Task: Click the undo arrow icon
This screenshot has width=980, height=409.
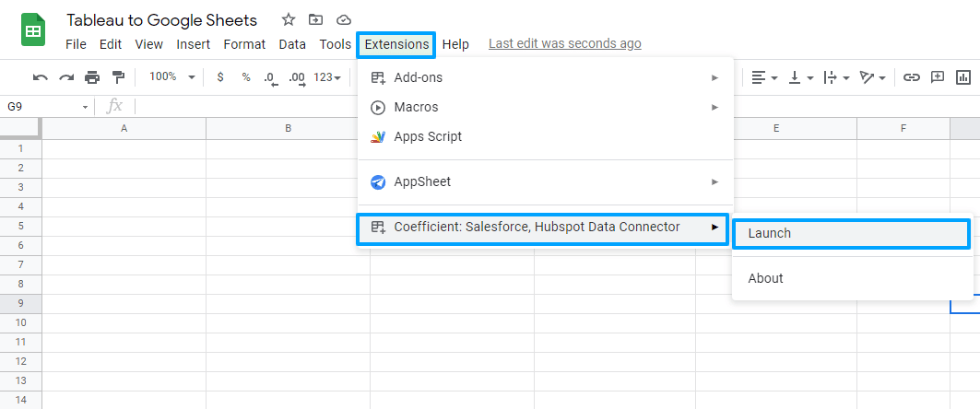Action: click(41, 77)
